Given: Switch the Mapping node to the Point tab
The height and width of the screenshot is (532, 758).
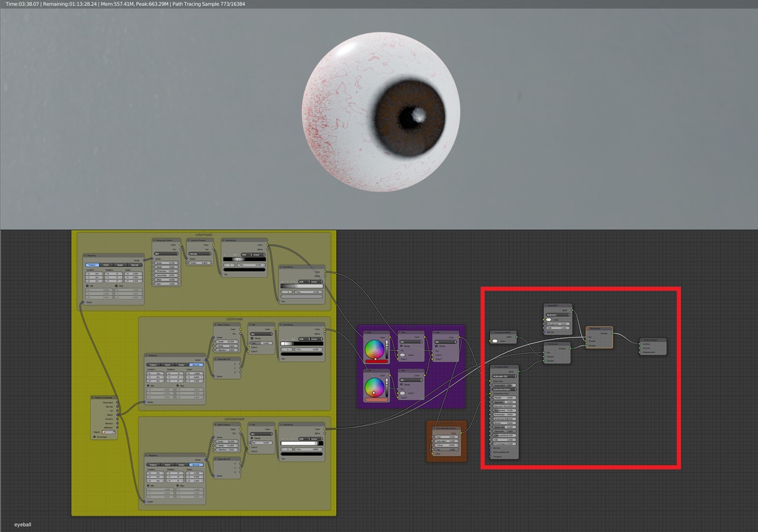Looking at the screenshot, I should (105, 265).
